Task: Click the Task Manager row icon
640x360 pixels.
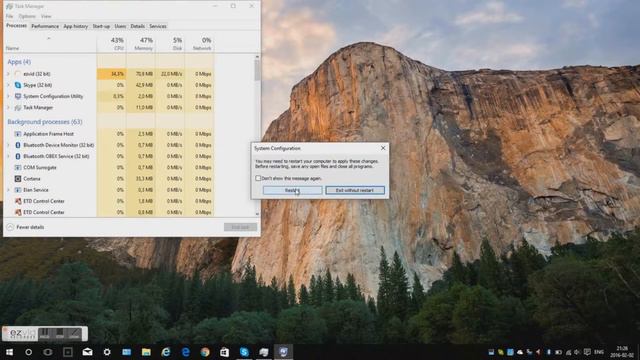Action: (x=18, y=107)
